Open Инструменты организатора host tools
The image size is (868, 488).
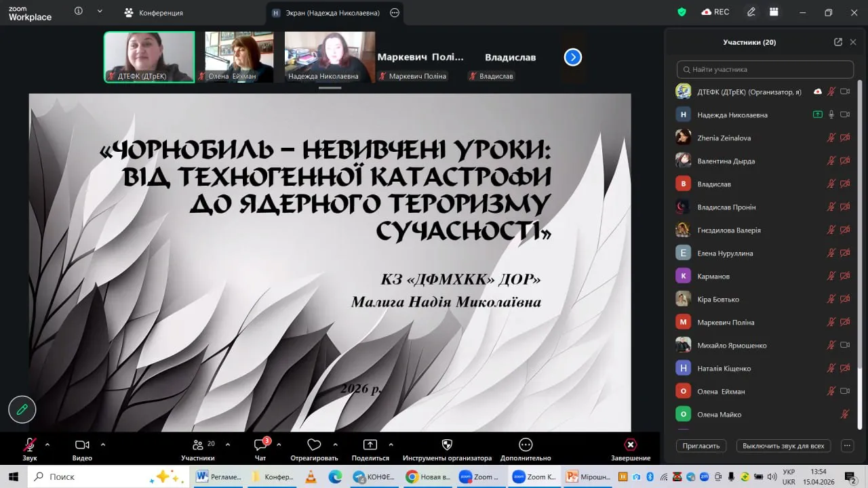tap(447, 449)
